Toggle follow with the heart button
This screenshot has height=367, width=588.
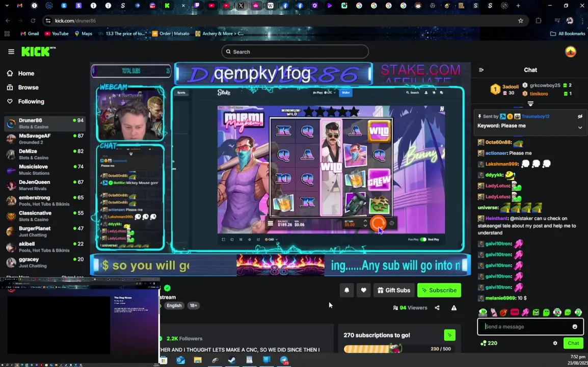point(363,290)
